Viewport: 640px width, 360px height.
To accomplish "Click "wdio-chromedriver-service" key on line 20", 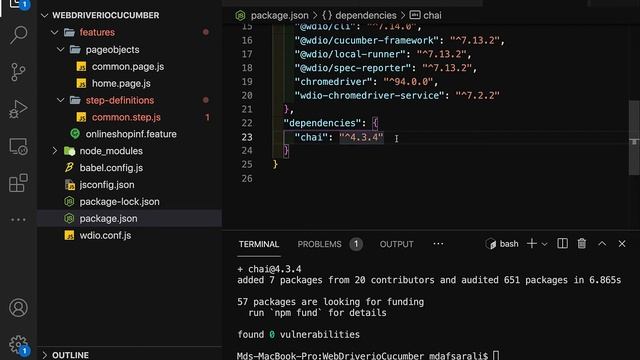I will click(x=369, y=96).
